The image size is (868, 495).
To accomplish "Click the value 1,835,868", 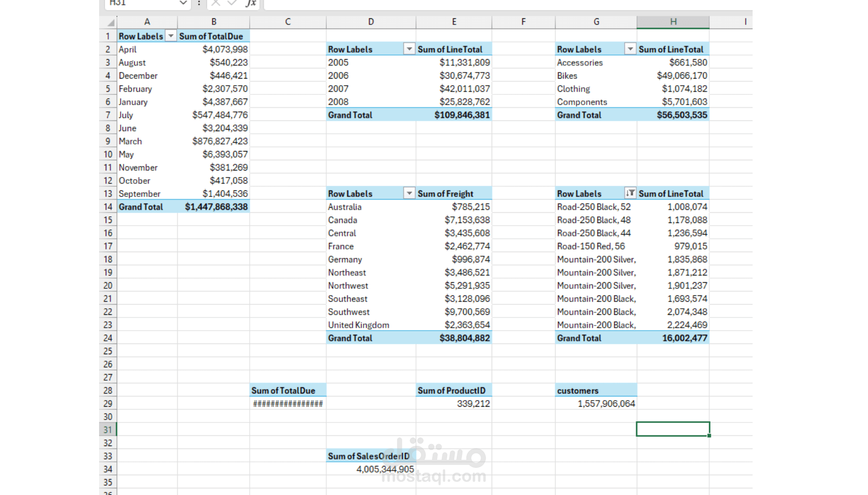I will [x=673, y=259].
